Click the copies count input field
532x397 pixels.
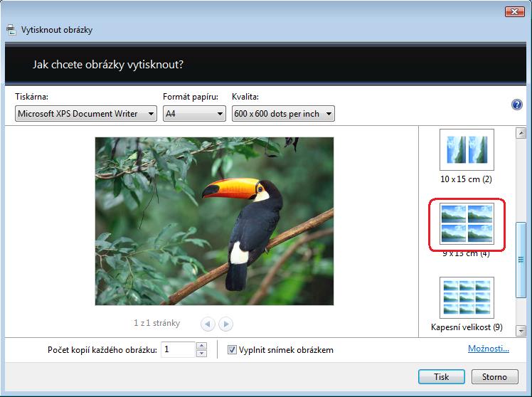[x=178, y=349]
